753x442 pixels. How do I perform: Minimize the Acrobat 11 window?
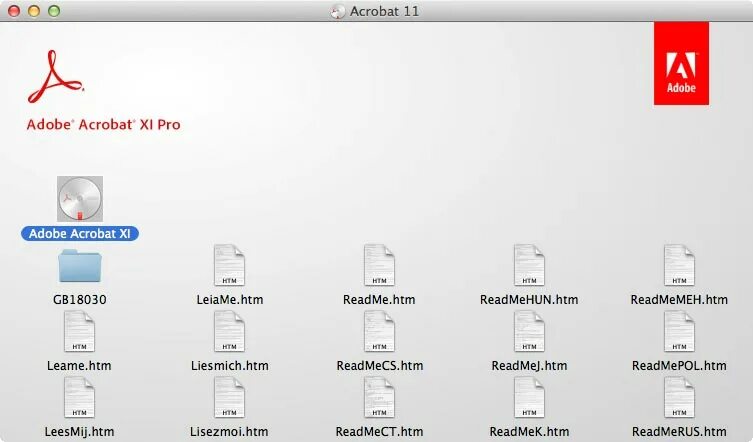34,11
